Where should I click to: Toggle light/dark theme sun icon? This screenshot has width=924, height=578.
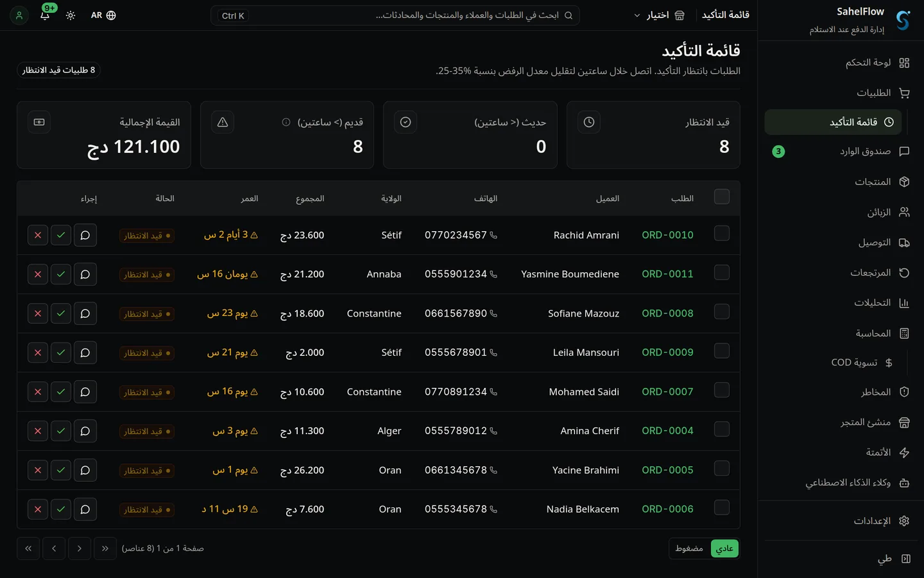tap(71, 15)
